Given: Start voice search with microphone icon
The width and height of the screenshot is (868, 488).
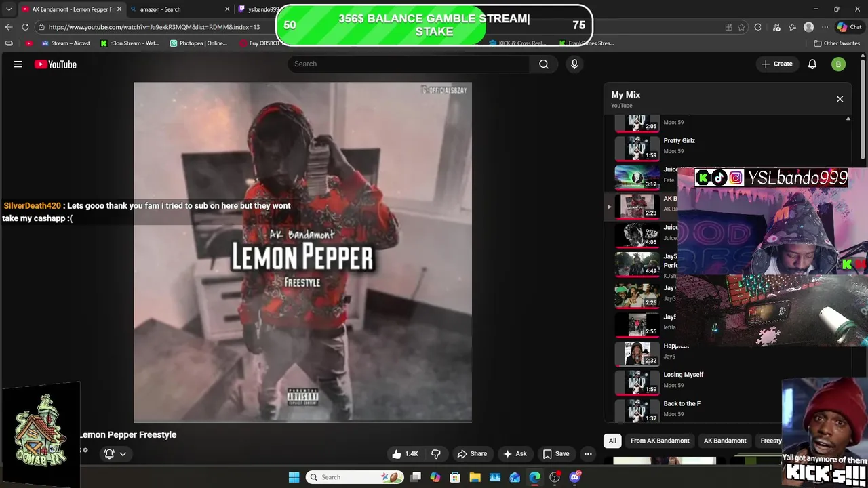Looking at the screenshot, I should (x=574, y=64).
